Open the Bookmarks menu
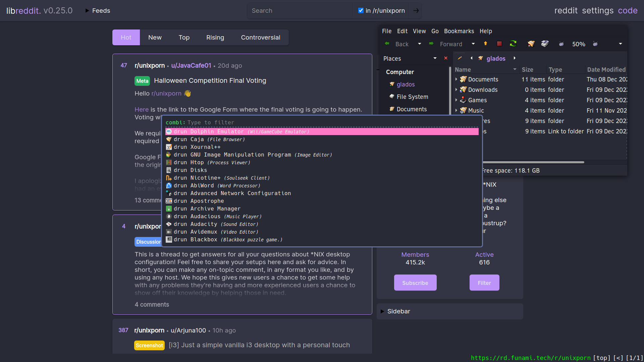The image size is (644, 362). [459, 31]
